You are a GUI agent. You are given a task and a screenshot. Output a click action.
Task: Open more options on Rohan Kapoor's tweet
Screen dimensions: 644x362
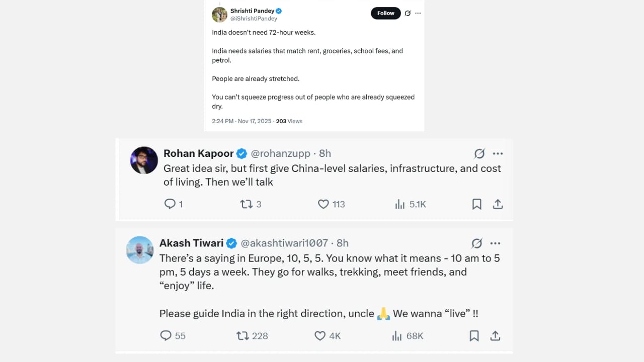pos(498,153)
